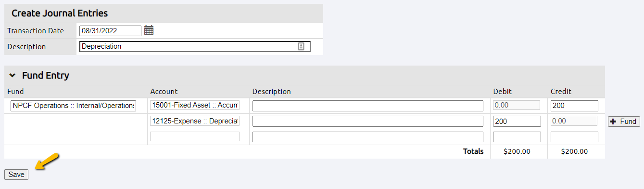Viewport: 644px width, 189px height.
Task: Click the Save button
Action: 16,175
